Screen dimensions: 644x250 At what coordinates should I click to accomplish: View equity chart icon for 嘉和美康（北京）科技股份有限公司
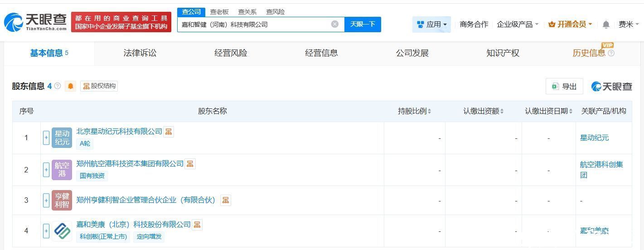point(197,225)
